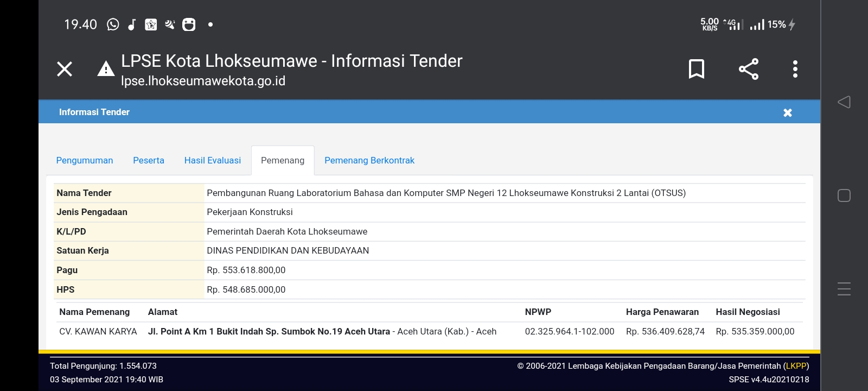Screen dimensions: 868x391
Task: Open the Peserta tab
Action: coord(149,160)
